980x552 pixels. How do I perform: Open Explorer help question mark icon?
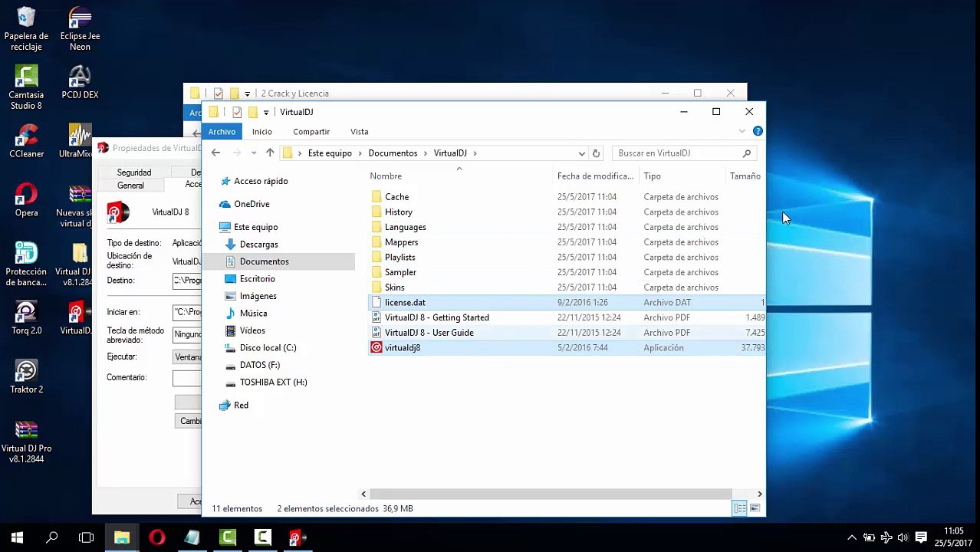coord(758,131)
